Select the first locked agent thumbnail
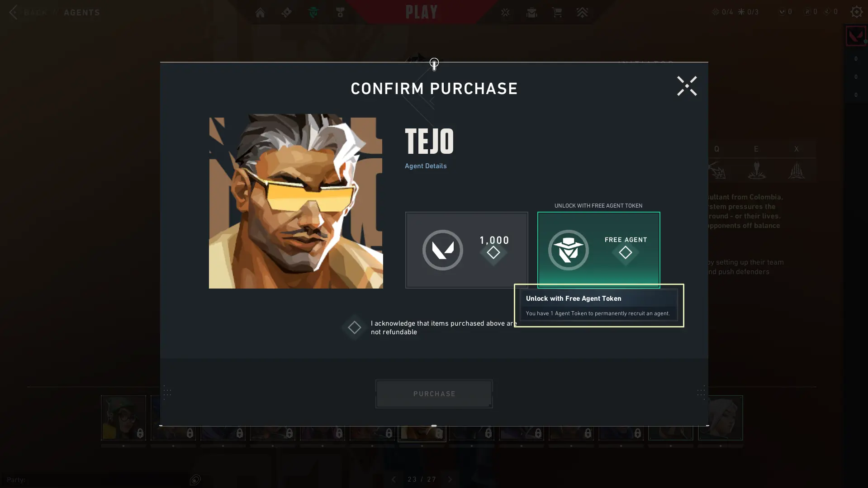This screenshot has height=488, width=868. coord(123,417)
